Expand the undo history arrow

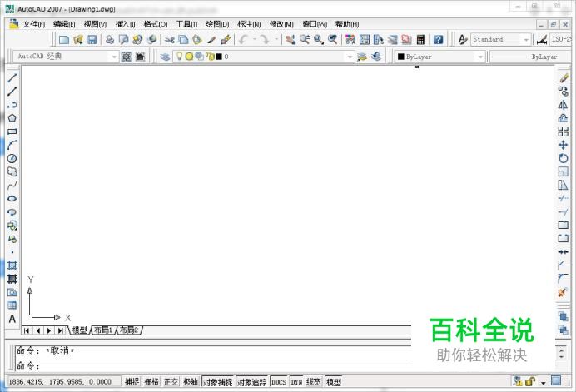point(254,39)
